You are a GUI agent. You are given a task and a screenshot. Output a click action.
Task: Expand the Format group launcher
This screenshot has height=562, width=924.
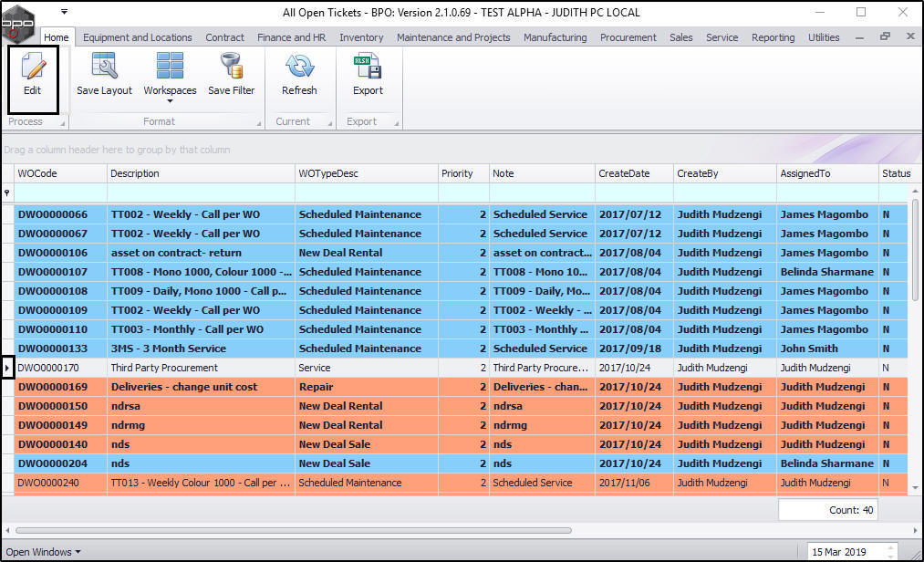click(x=259, y=123)
